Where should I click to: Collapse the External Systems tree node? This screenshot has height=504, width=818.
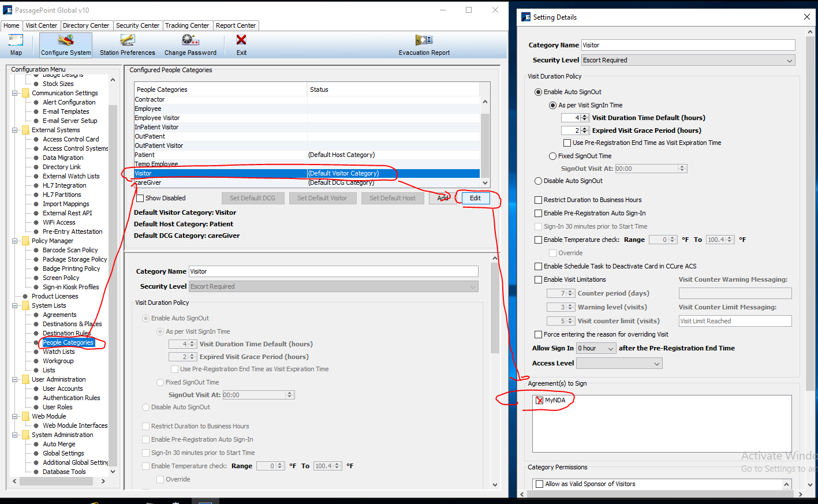click(x=15, y=130)
